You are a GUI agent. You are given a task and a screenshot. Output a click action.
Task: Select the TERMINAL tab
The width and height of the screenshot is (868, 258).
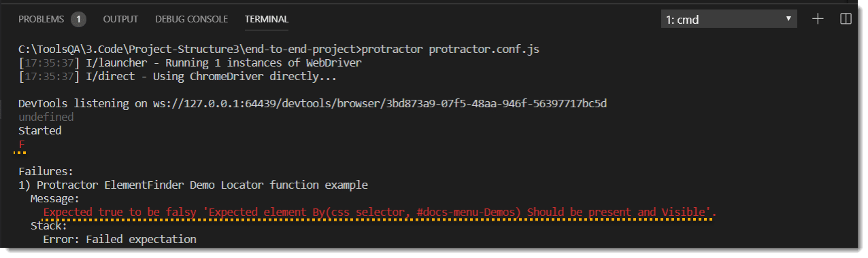click(267, 19)
